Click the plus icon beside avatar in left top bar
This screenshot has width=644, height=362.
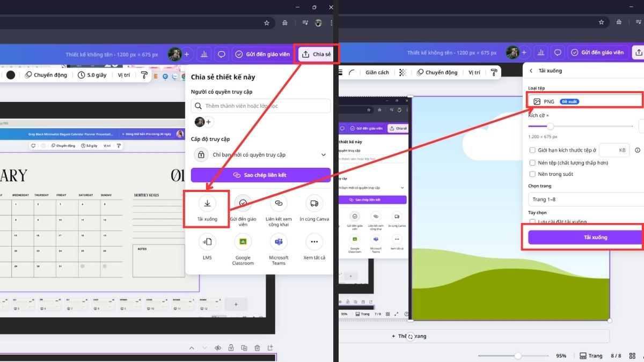(x=187, y=54)
